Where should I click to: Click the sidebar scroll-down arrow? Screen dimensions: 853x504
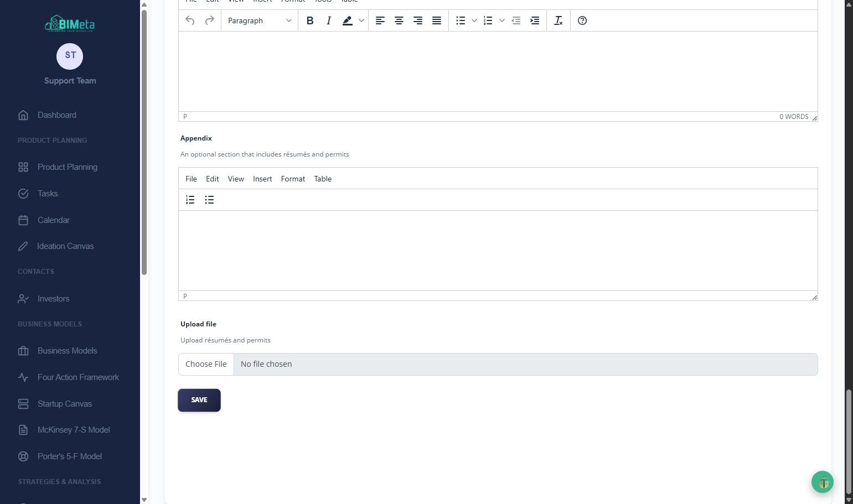[x=144, y=500]
